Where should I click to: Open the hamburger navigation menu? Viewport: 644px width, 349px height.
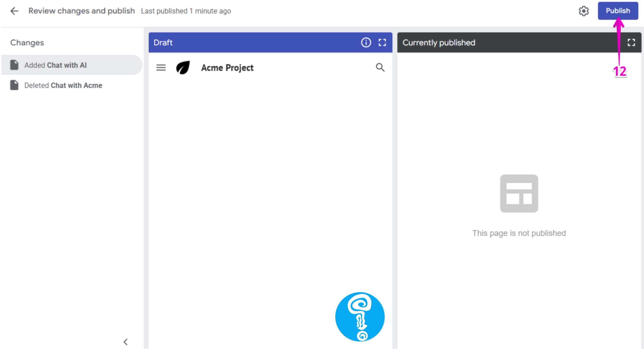click(x=161, y=68)
